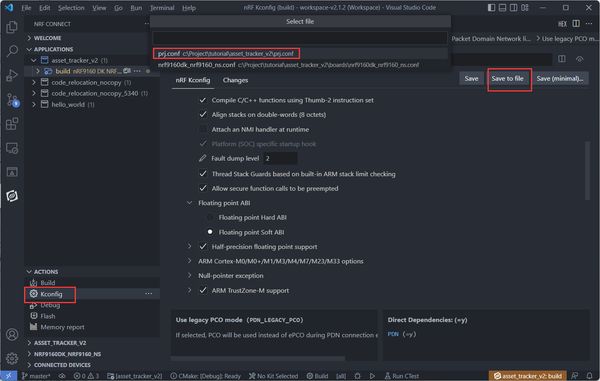Open Kconfig action more options ellipsis

pyautogui.click(x=148, y=294)
